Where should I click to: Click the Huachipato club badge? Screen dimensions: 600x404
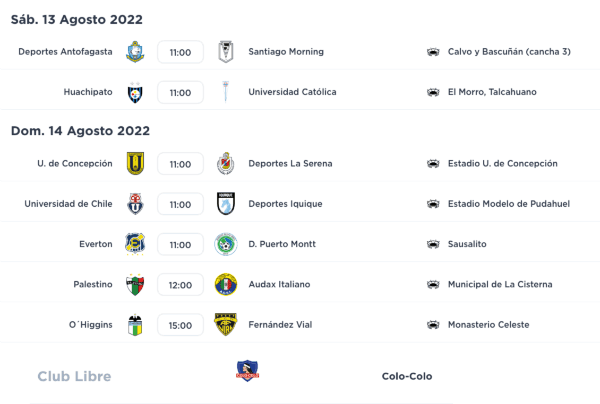(x=135, y=92)
